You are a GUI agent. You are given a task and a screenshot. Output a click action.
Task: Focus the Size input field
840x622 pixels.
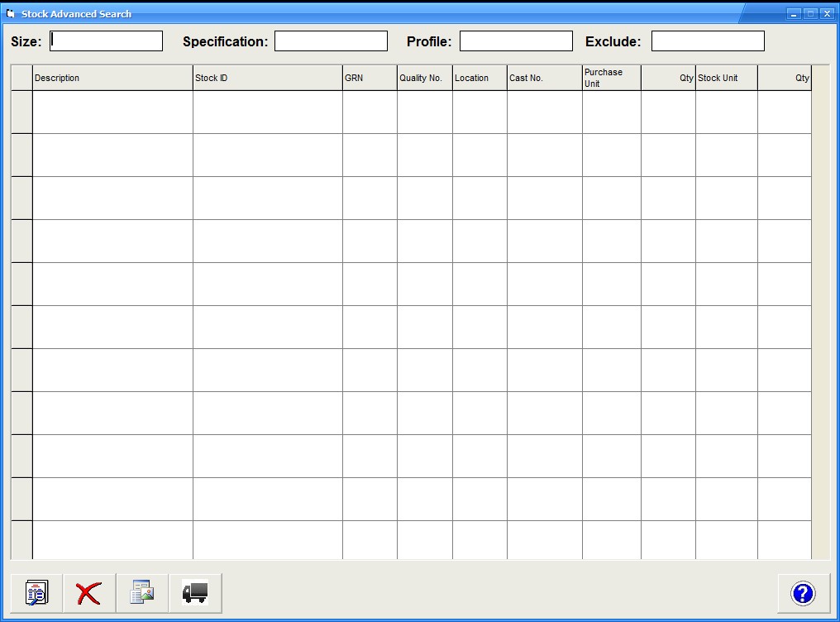click(107, 41)
